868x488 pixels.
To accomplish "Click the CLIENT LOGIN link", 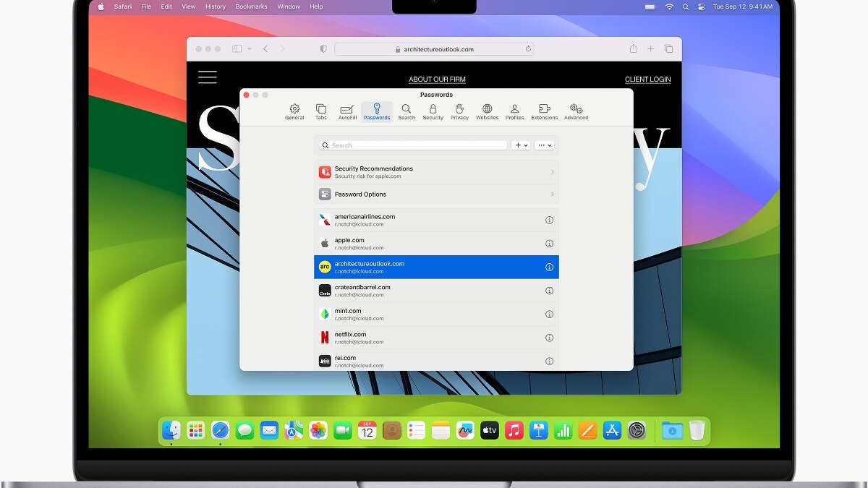I will 647,80.
